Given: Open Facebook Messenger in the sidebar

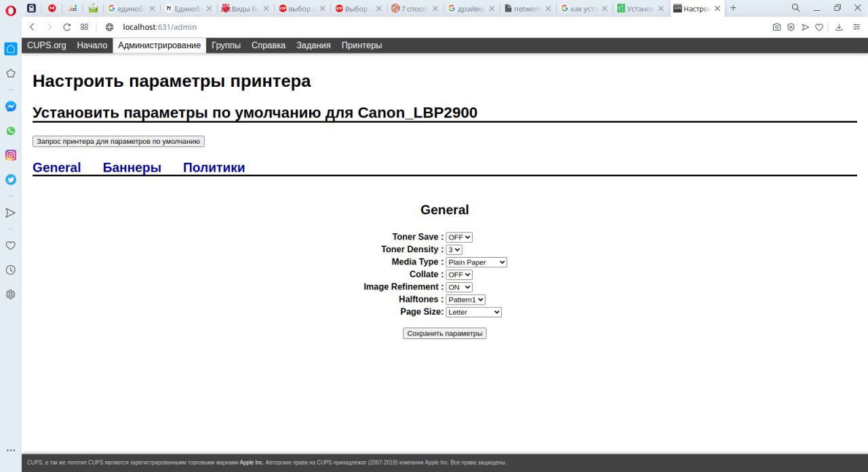Looking at the screenshot, I should coord(11,106).
